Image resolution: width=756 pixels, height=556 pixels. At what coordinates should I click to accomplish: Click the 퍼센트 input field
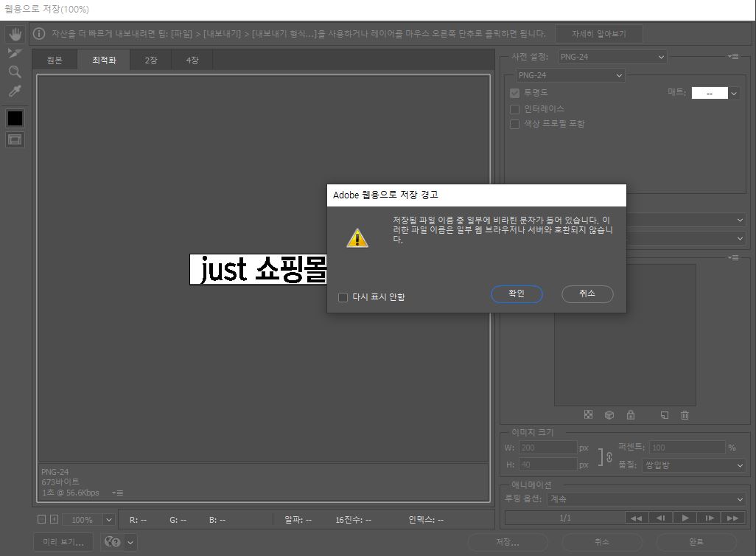click(687, 448)
